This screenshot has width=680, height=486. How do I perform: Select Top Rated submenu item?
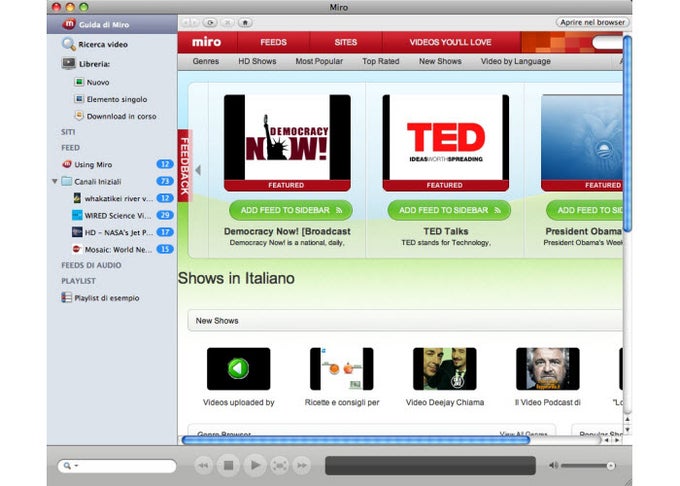(381, 61)
